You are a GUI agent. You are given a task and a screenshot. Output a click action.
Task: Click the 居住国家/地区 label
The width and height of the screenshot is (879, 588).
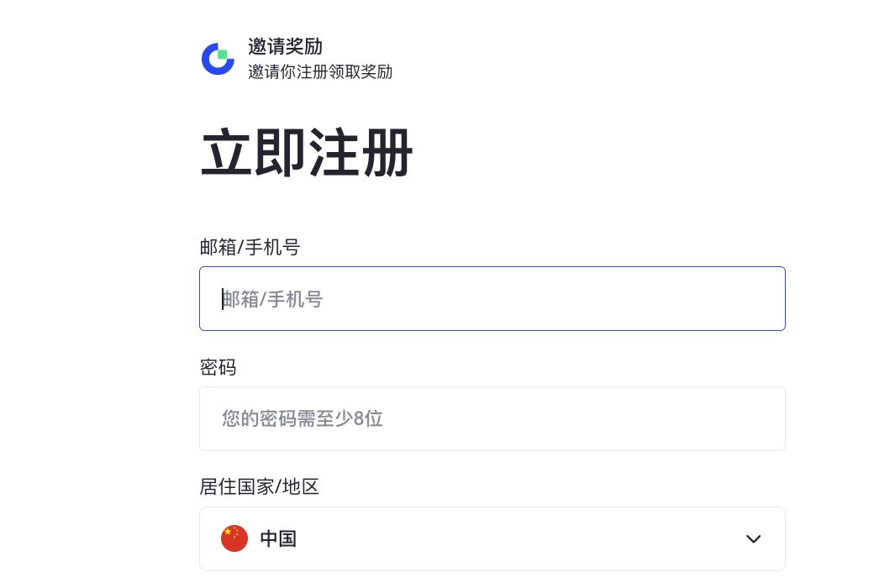pyautogui.click(x=259, y=486)
